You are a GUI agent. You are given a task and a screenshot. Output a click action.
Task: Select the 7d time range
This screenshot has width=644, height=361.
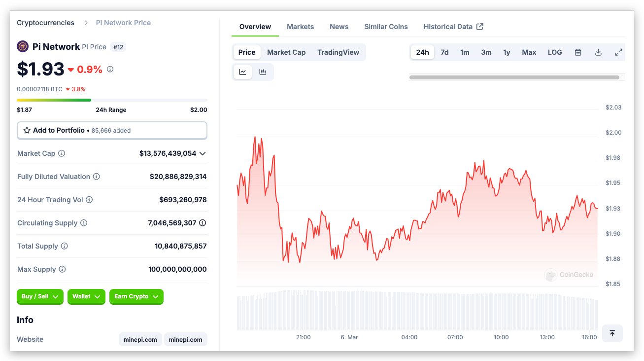(444, 52)
